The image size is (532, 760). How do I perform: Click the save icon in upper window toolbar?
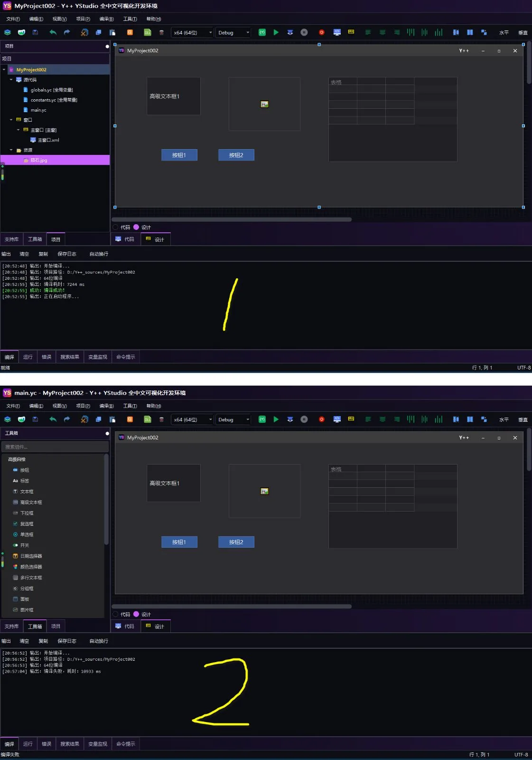(x=35, y=32)
